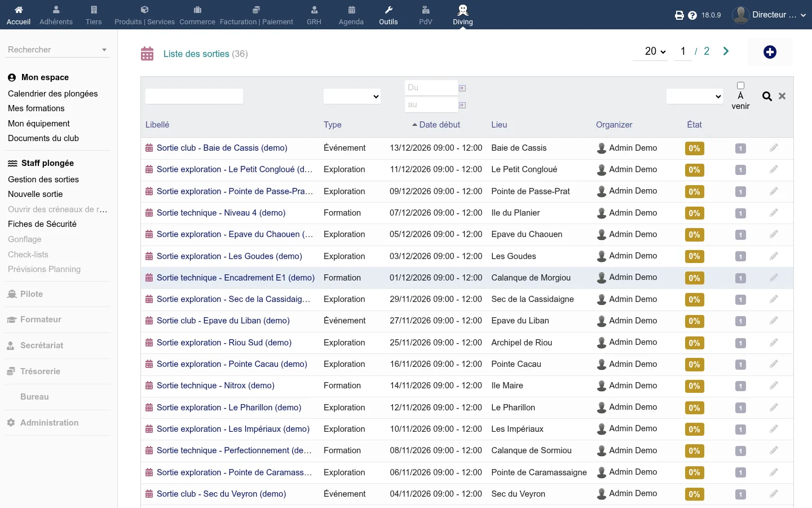
Task: Edit the Sortie technique - Niveau 4 row pencil
Action: (x=774, y=213)
